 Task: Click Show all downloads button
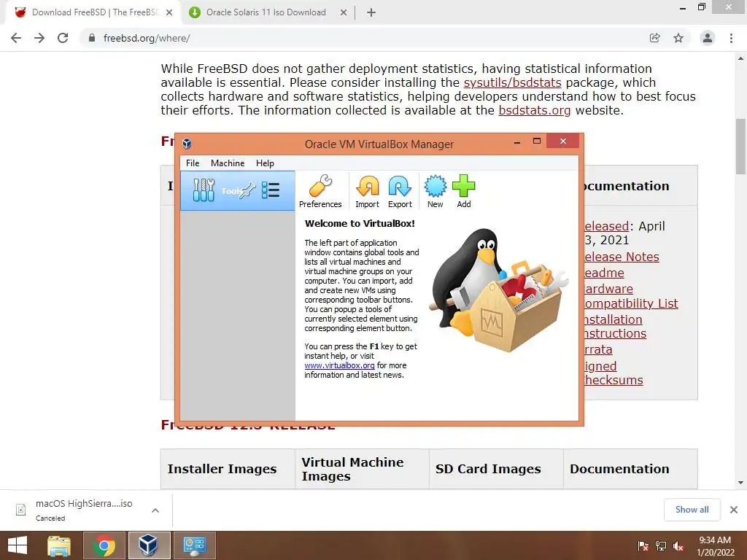(x=692, y=510)
